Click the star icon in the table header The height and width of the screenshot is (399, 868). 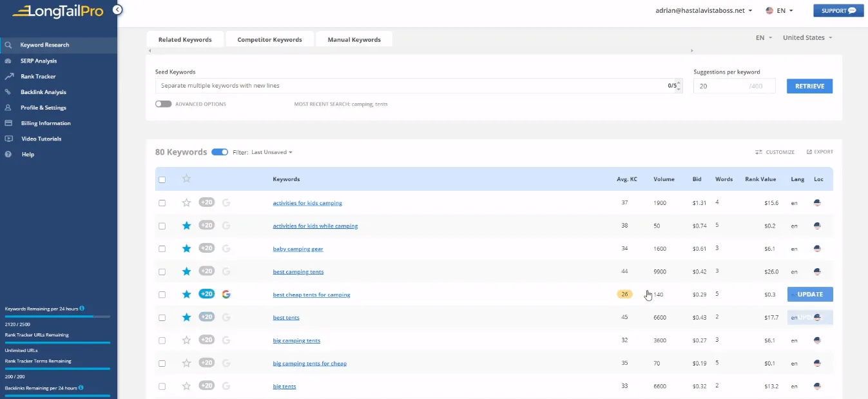click(186, 179)
